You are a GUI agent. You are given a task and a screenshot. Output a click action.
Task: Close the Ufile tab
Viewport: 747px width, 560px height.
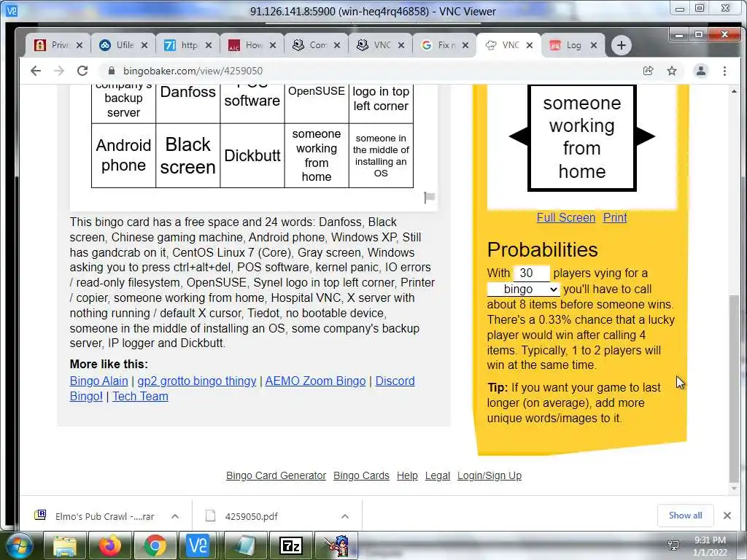144,45
